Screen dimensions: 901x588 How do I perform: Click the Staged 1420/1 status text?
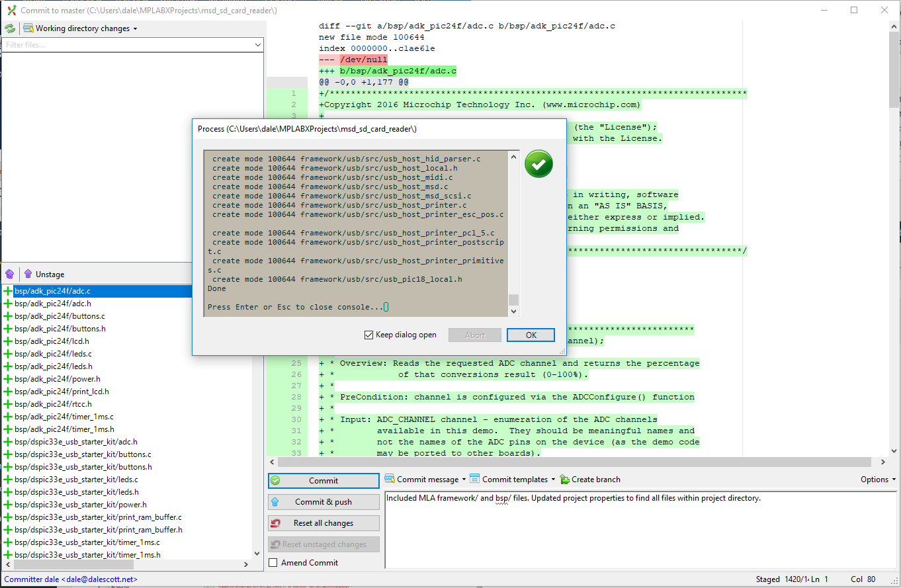coord(783,579)
